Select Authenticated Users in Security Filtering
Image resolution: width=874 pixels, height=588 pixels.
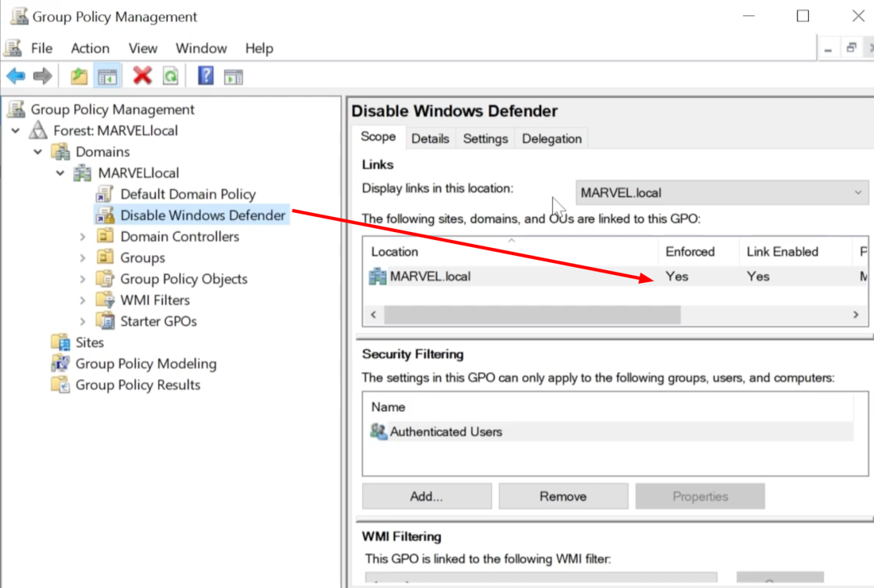pos(446,432)
